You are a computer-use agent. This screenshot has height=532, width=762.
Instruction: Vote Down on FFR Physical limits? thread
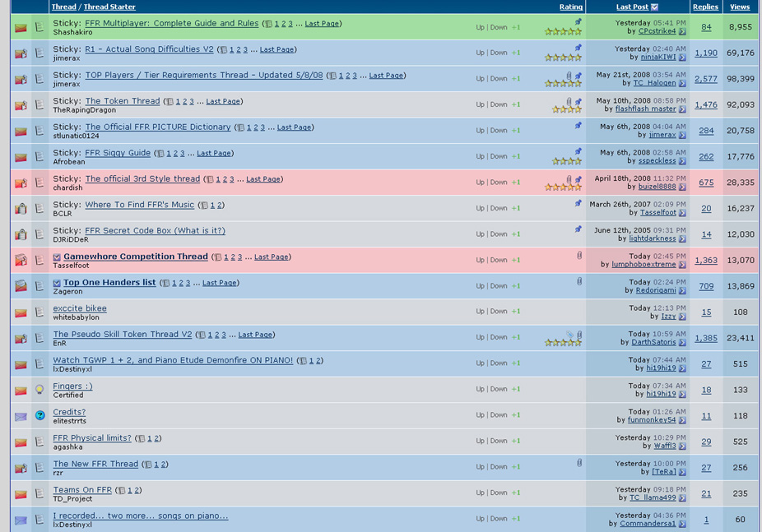(499, 441)
